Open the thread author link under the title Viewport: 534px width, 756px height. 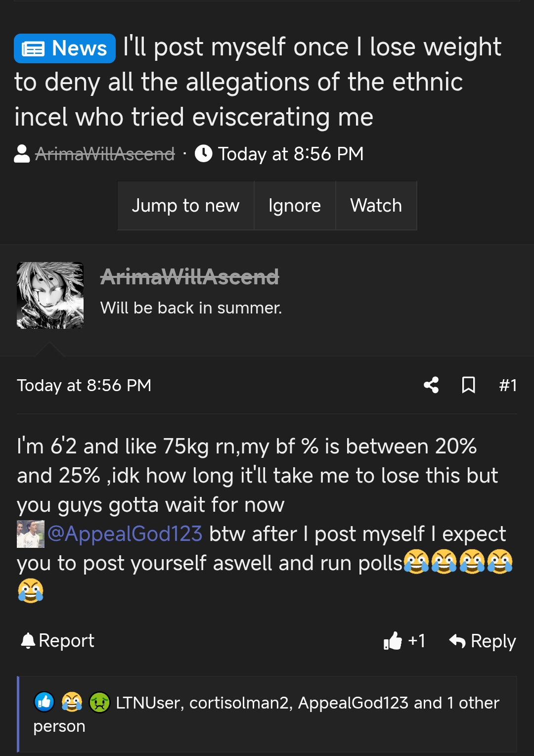coord(105,154)
